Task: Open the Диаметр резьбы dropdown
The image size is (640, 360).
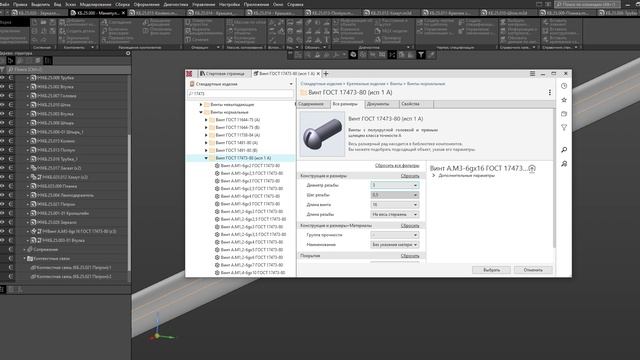Action: (x=394, y=185)
